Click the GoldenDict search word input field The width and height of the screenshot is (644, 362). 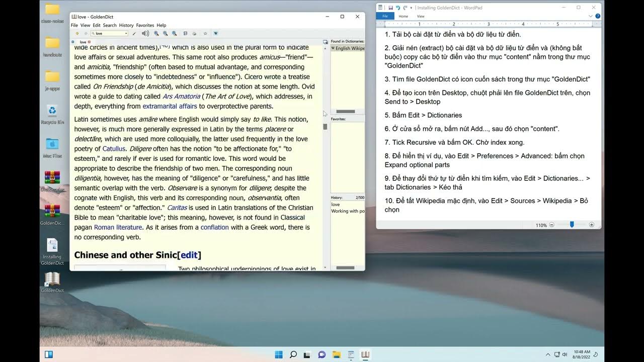pos(109,34)
